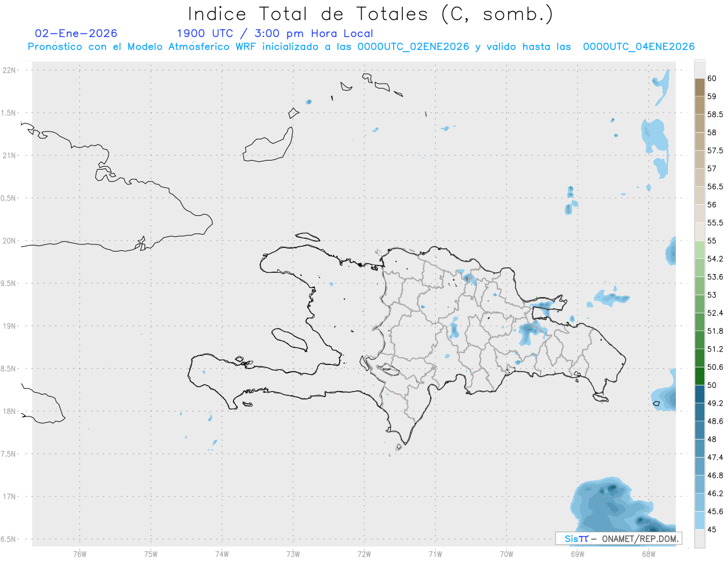Click the colorbar value 57
This screenshot has height=562, width=728.
tap(712, 169)
